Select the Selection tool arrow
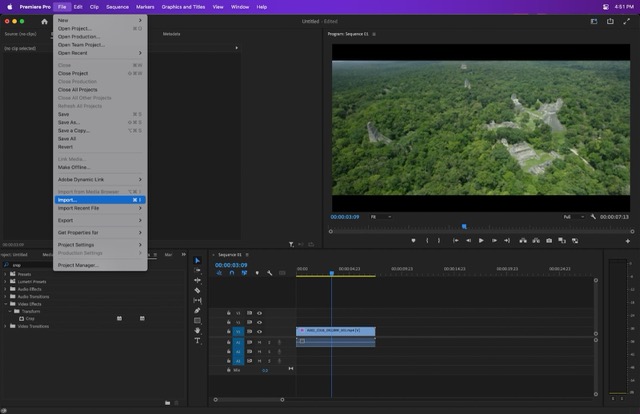This screenshot has height=414, width=640. click(197, 261)
